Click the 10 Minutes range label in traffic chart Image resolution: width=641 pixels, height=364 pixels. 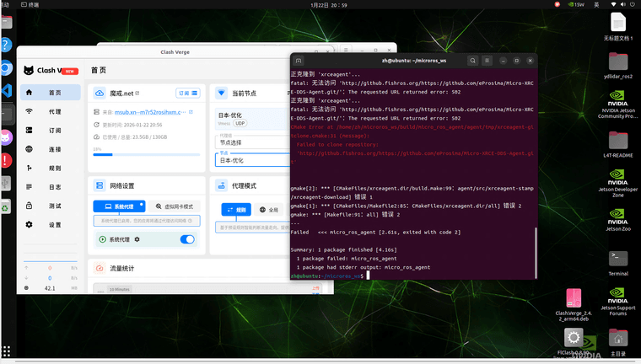click(120, 289)
